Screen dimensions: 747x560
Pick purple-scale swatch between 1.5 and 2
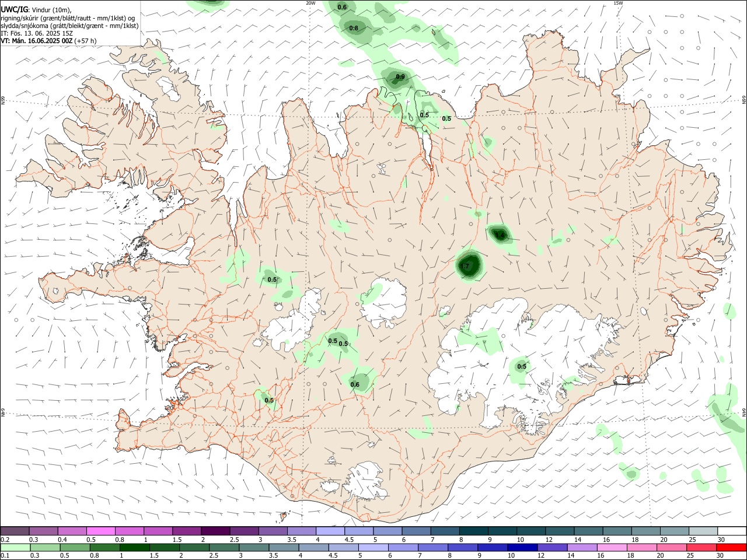[x=187, y=531]
